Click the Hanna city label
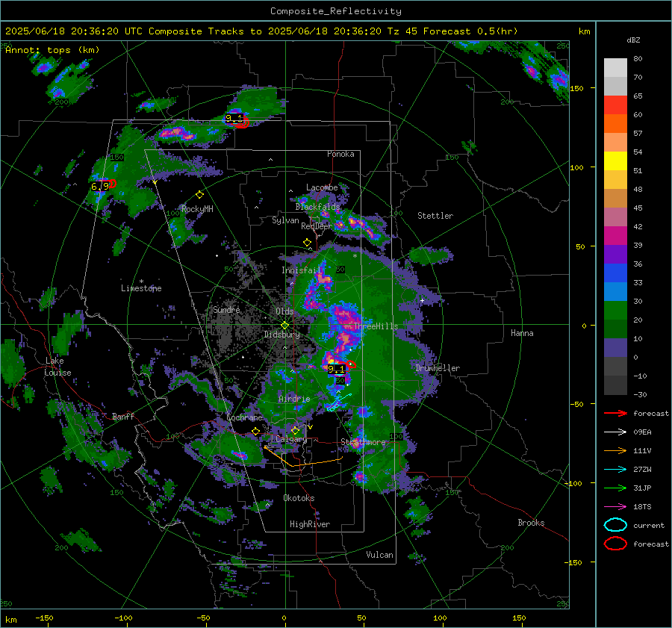 pos(522,333)
